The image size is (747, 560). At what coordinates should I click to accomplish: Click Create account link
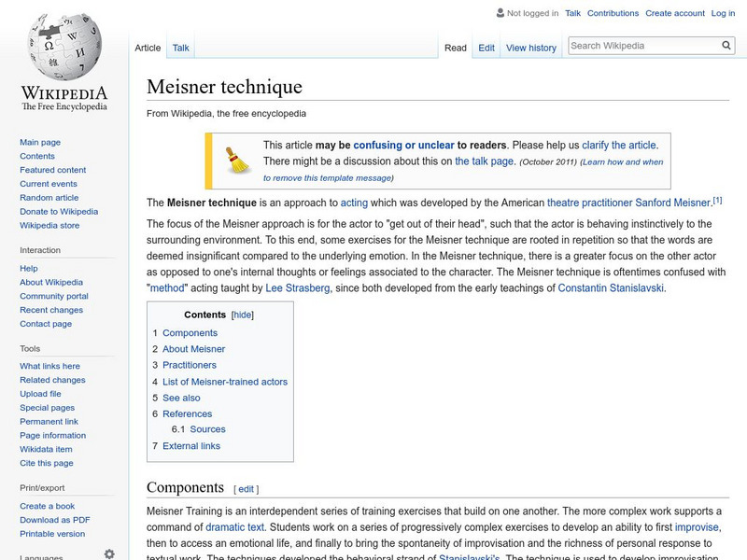674,13
